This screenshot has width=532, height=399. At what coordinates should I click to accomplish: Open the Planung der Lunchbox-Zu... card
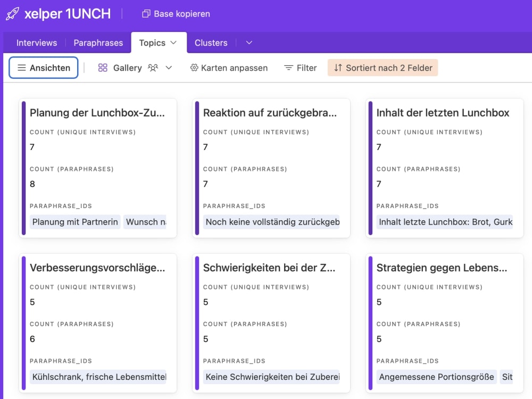click(98, 168)
